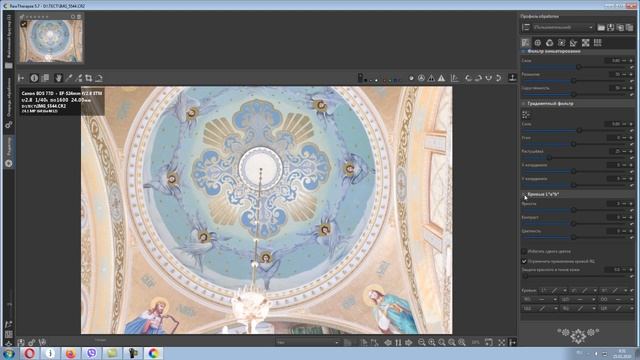Viewport: 640px width, 360px height.
Task: Open the Queue vertical tab
Action: click(x=9, y=103)
